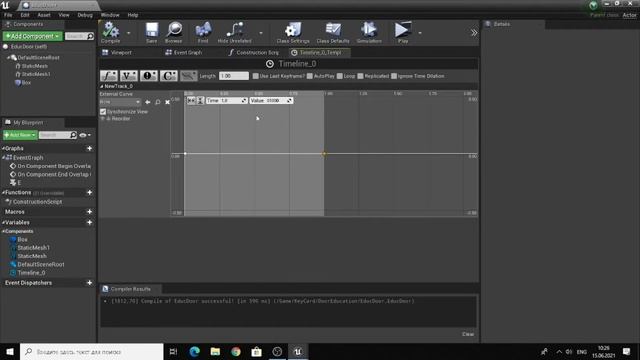
Task: Open File menu
Action: tap(8, 15)
